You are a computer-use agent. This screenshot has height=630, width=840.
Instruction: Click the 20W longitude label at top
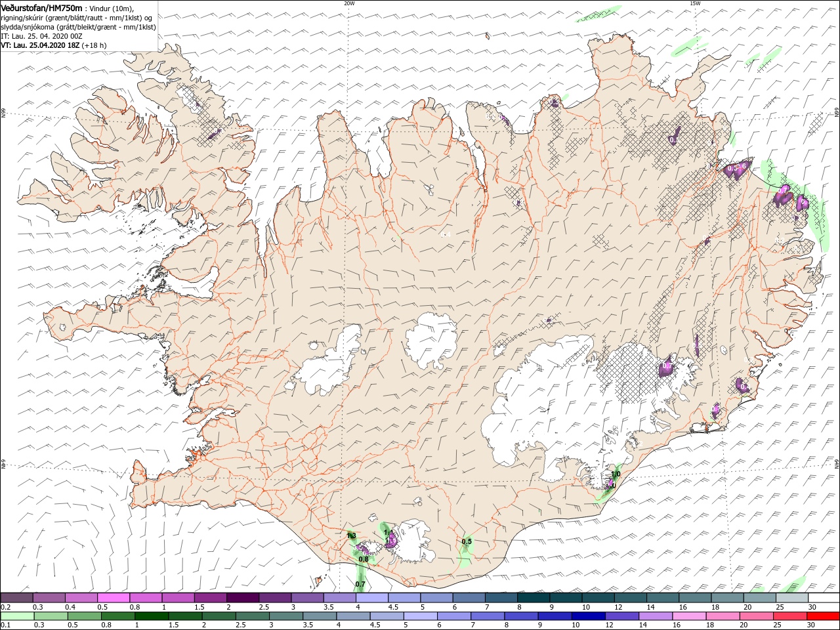point(349,3)
